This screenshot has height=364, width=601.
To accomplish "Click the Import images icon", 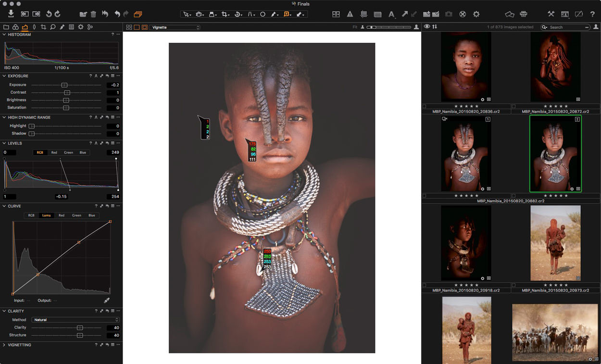I will [x=11, y=14].
